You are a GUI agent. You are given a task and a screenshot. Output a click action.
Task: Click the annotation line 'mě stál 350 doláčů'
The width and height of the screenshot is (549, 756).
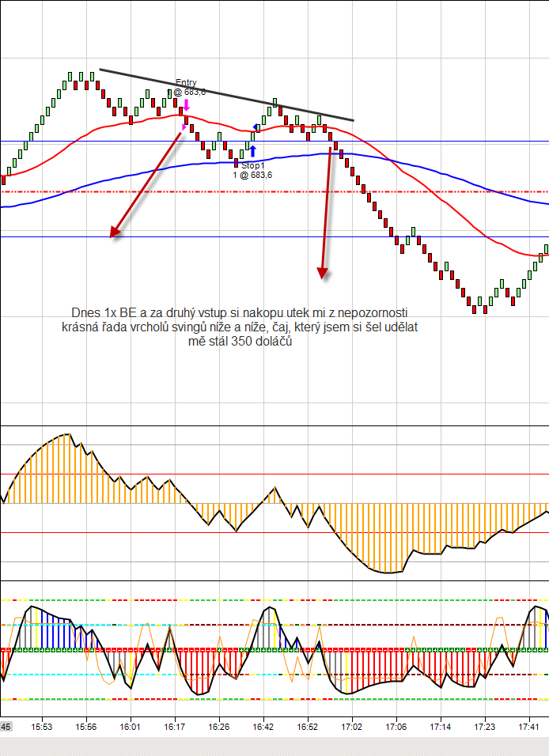coord(240,342)
